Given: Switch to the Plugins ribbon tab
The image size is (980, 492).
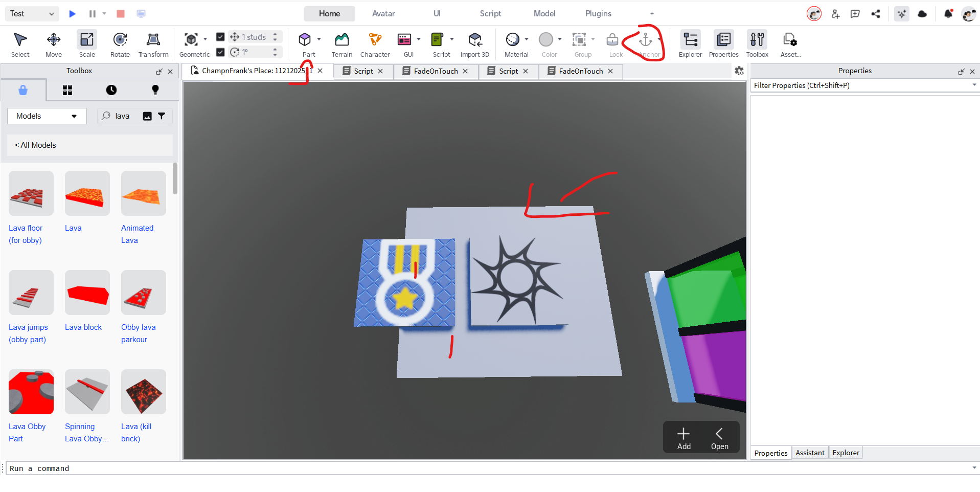Looking at the screenshot, I should pos(598,14).
